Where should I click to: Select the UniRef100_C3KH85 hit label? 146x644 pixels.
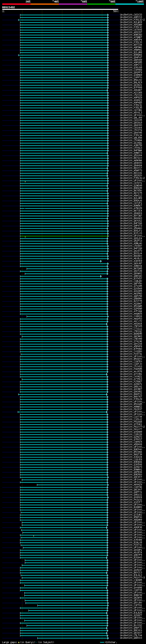[131, 580]
